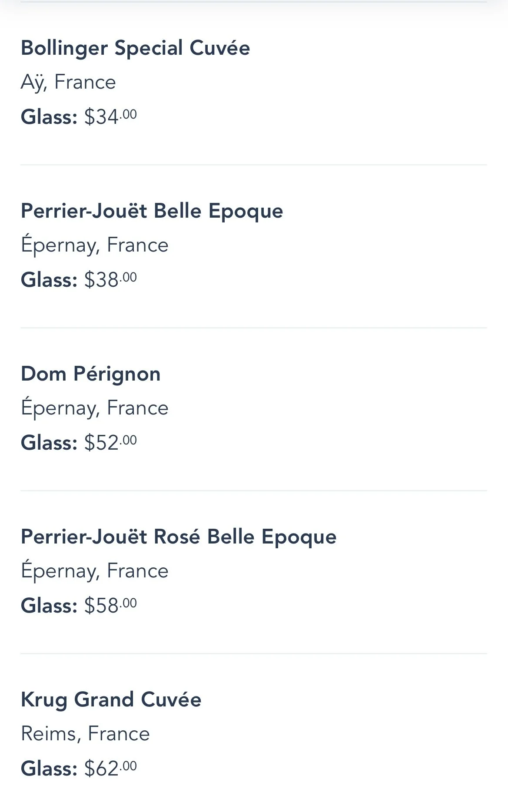Tap the Glass label beside the $38.00 price
The height and width of the screenshot is (812, 508).
(49, 279)
